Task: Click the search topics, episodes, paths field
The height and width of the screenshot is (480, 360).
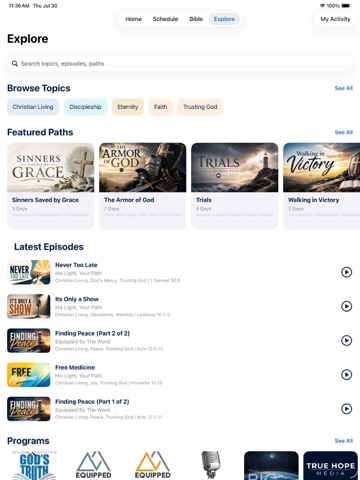Action: tap(180, 63)
